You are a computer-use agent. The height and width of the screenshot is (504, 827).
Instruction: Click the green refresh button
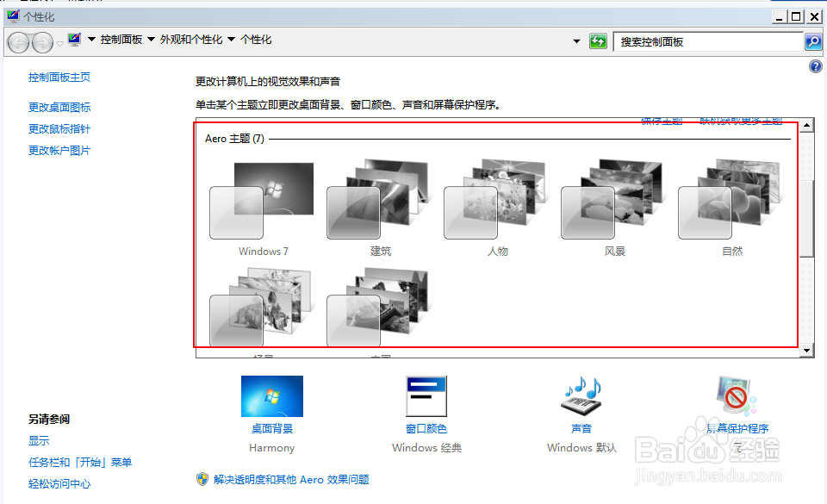pyautogui.click(x=598, y=41)
